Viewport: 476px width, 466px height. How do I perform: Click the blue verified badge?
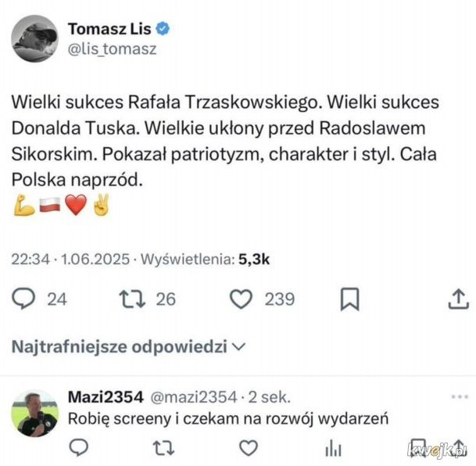pyautogui.click(x=163, y=29)
